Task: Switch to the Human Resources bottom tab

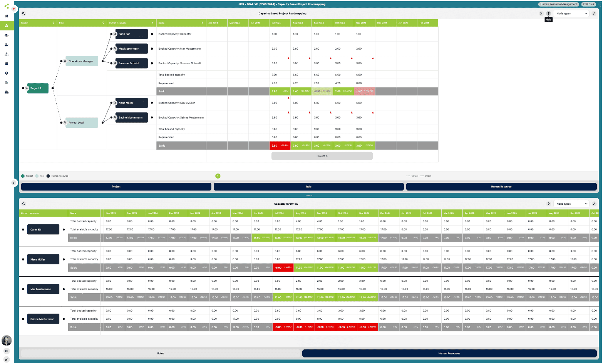Action: click(449, 353)
